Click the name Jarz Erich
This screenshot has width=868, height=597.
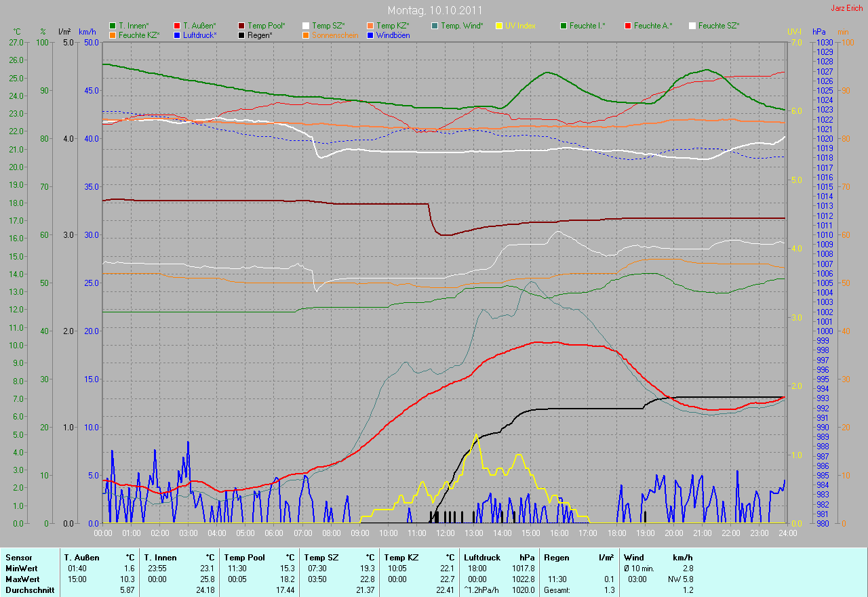pos(848,8)
